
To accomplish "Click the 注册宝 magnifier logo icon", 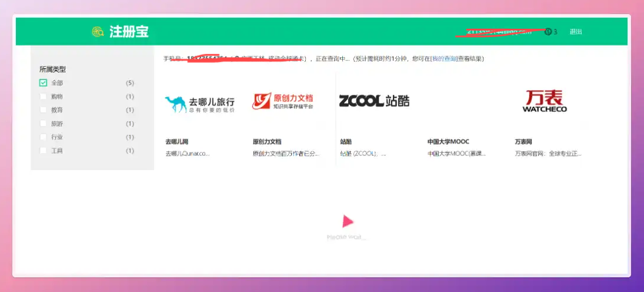I will pyautogui.click(x=98, y=32).
